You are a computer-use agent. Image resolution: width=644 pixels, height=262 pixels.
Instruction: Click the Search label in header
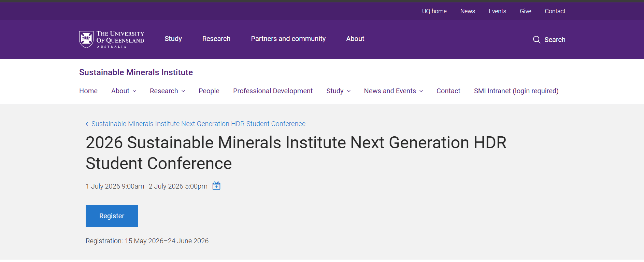pos(555,40)
